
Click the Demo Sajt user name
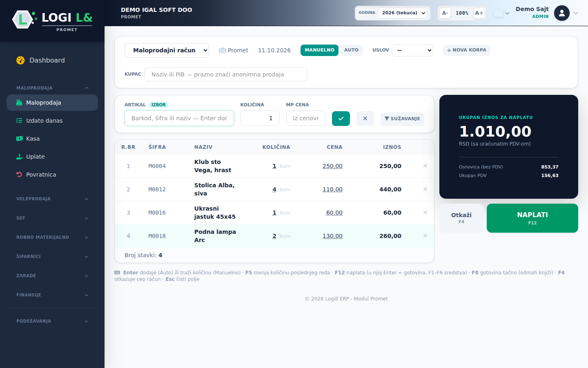coord(532,9)
